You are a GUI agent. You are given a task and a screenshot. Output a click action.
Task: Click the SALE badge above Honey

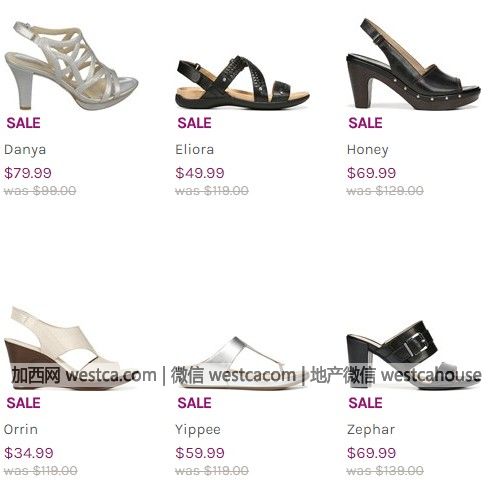click(x=366, y=123)
